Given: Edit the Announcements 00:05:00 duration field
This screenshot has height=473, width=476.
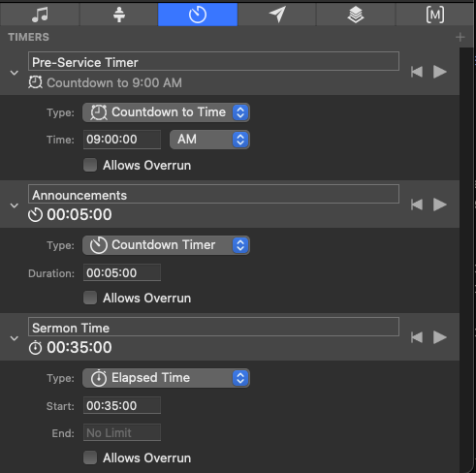Looking at the screenshot, I should tap(122, 272).
